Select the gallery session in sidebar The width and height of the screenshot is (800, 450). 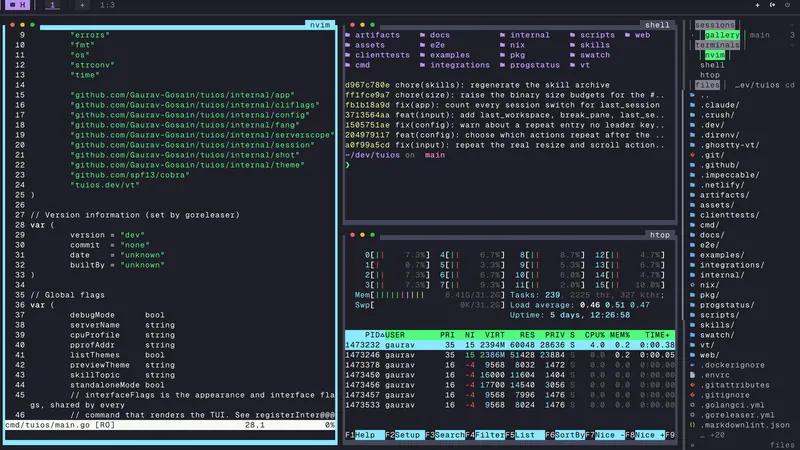[722, 35]
